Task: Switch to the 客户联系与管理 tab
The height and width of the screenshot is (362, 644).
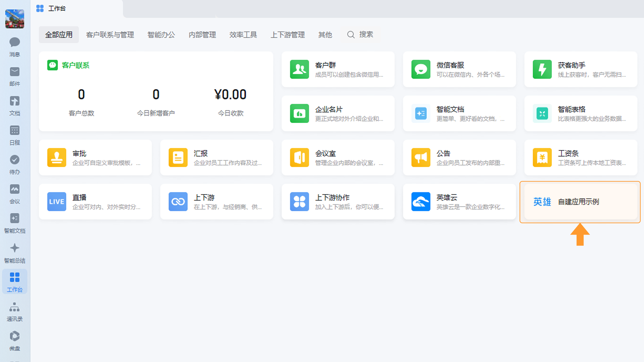Action: click(110, 35)
